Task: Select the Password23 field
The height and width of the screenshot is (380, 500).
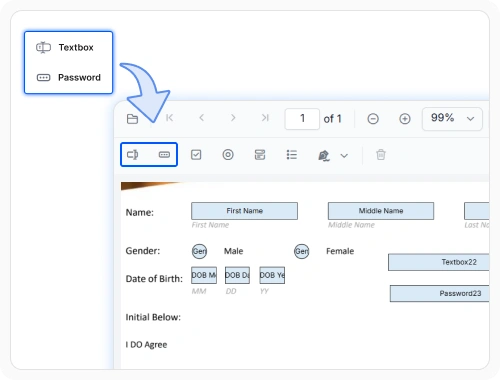Action: tap(440, 293)
